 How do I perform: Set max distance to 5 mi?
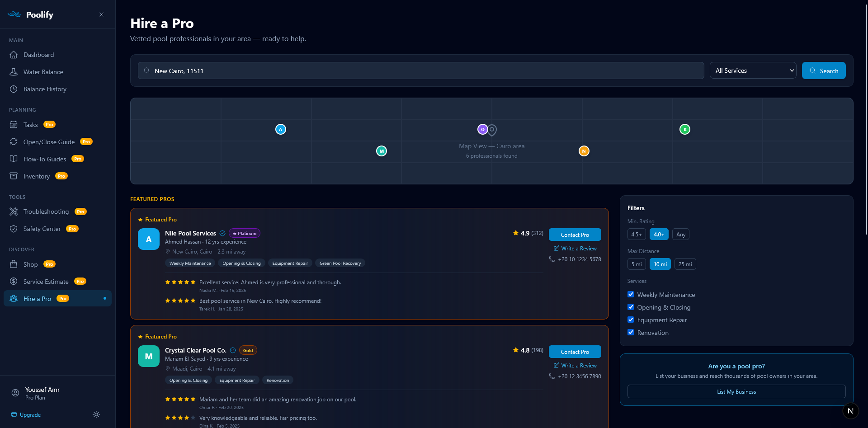(637, 264)
